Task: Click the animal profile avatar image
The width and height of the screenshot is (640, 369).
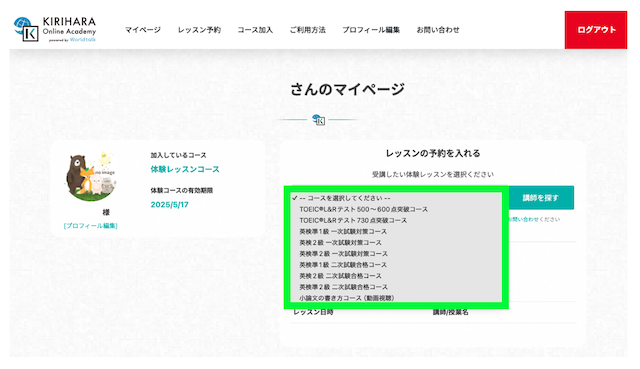Action: pyautogui.click(x=91, y=176)
